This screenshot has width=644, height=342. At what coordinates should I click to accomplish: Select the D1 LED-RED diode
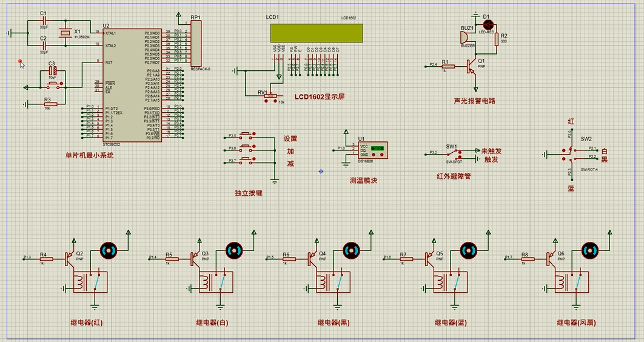click(488, 25)
